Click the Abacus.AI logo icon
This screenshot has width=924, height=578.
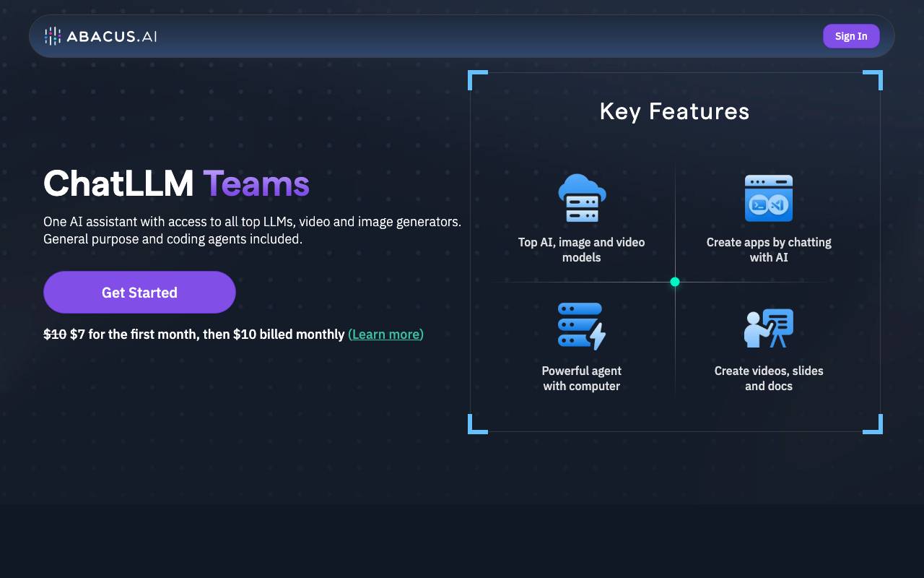coord(53,36)
